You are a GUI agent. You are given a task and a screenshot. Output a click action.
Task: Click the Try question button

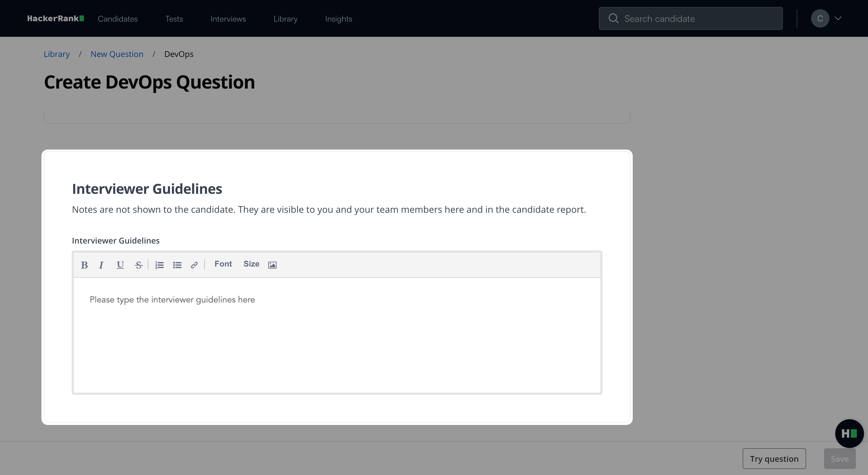coord(774,459)
